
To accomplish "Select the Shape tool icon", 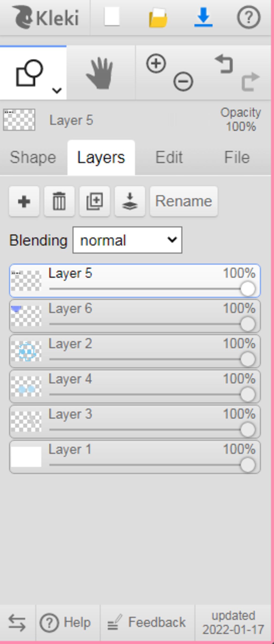I will tap(29, 72).
